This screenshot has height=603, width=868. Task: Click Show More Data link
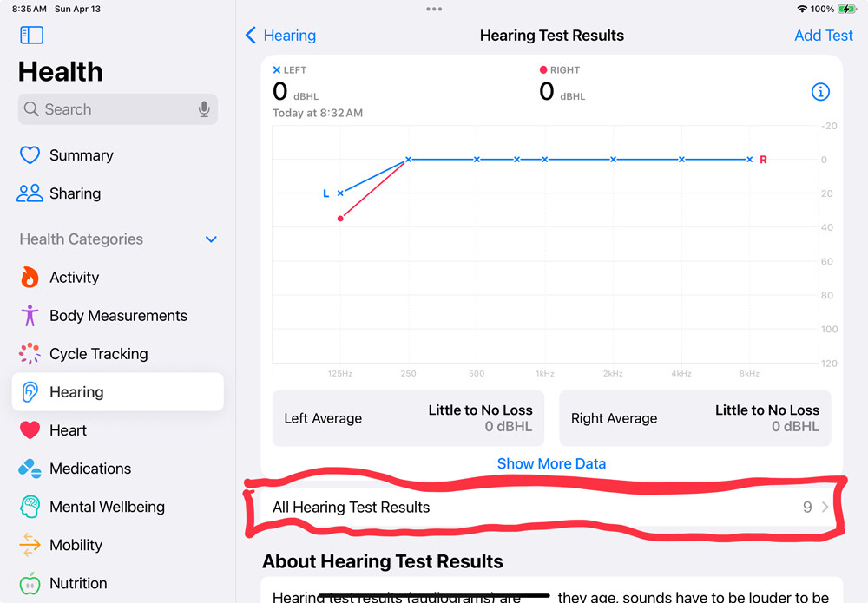point(551,463)
